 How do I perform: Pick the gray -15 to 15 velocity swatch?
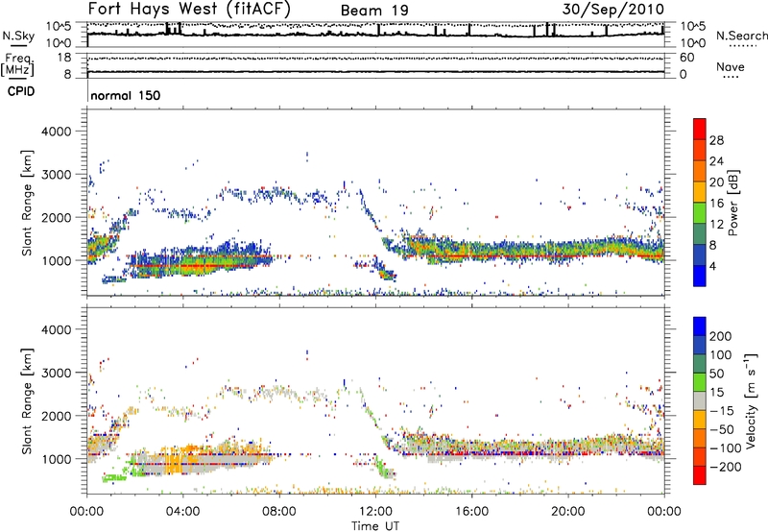[x=700, y=400]
